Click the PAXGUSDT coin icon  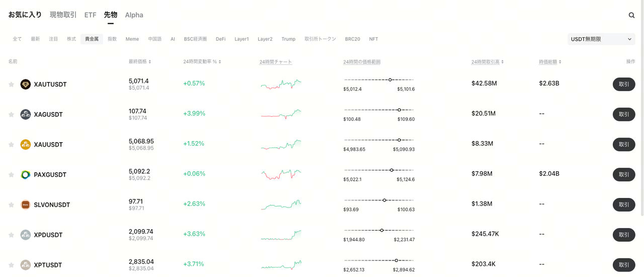pos(26,175)
